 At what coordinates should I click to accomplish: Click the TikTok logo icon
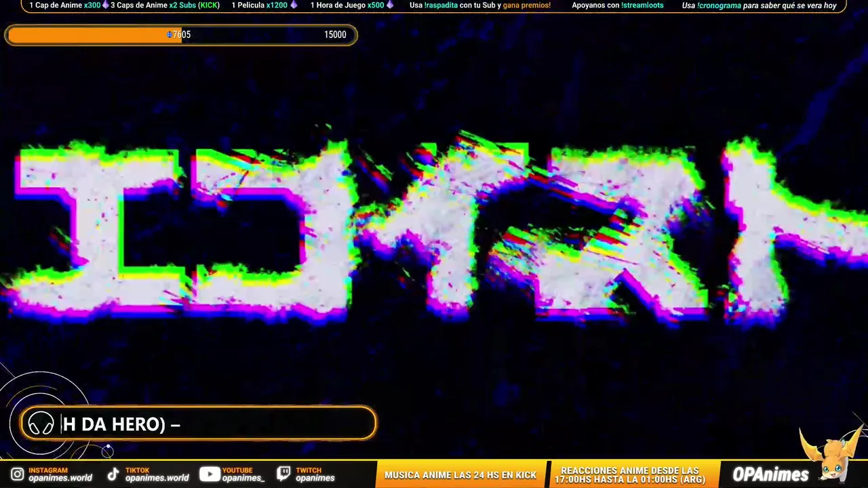tap(113, 474)
